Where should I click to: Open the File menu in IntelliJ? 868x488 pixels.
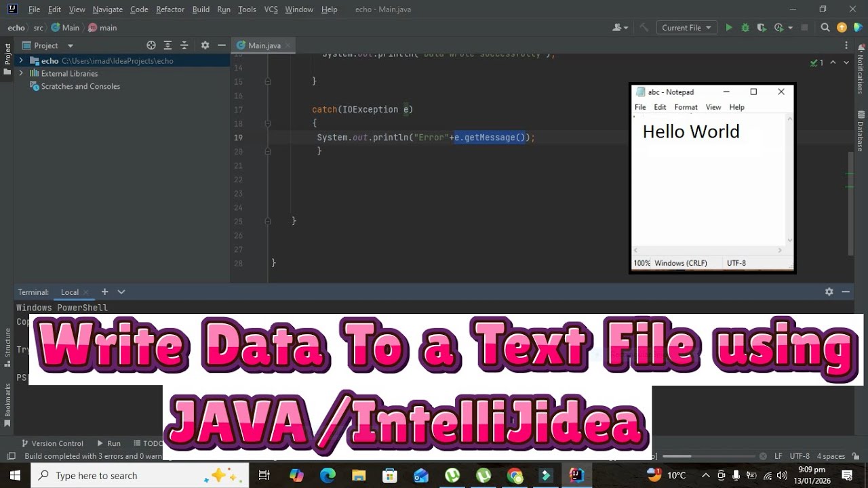[34, 9]
